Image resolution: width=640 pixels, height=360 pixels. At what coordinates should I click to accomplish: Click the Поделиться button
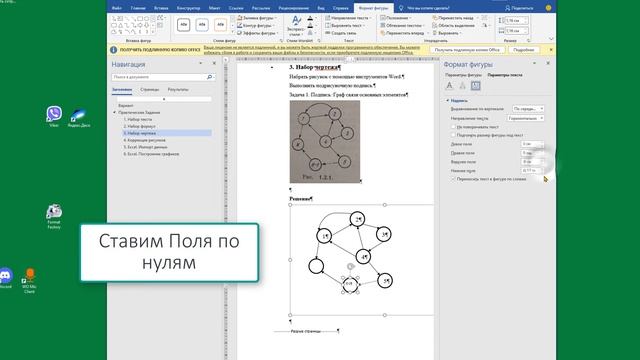click(519, 8)
